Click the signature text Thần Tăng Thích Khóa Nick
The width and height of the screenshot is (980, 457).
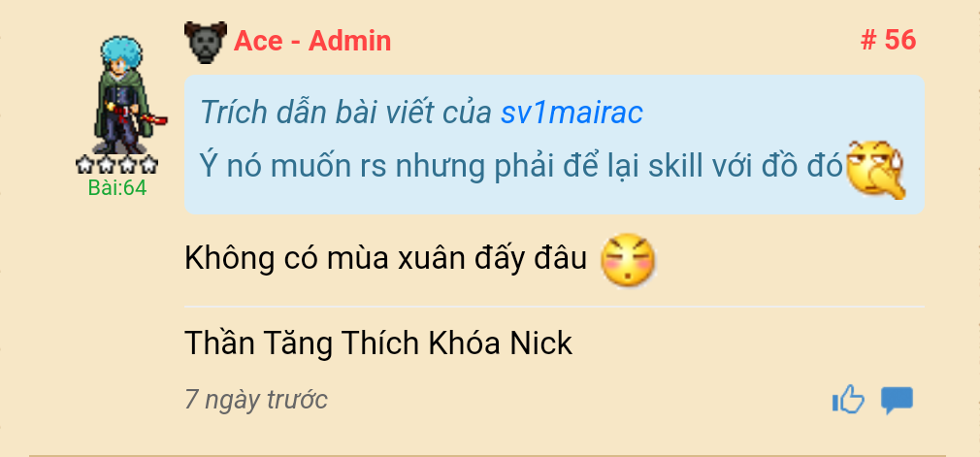378,343
